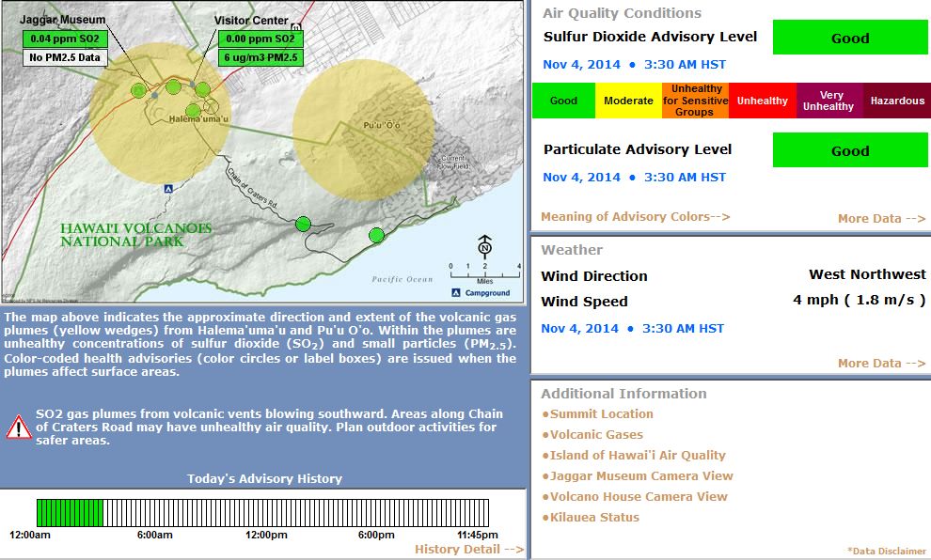Image resolution: width=931 pixels, height=560 pixels.
Task: Open More Data link under Air Quality
Action: click(882, 218)
